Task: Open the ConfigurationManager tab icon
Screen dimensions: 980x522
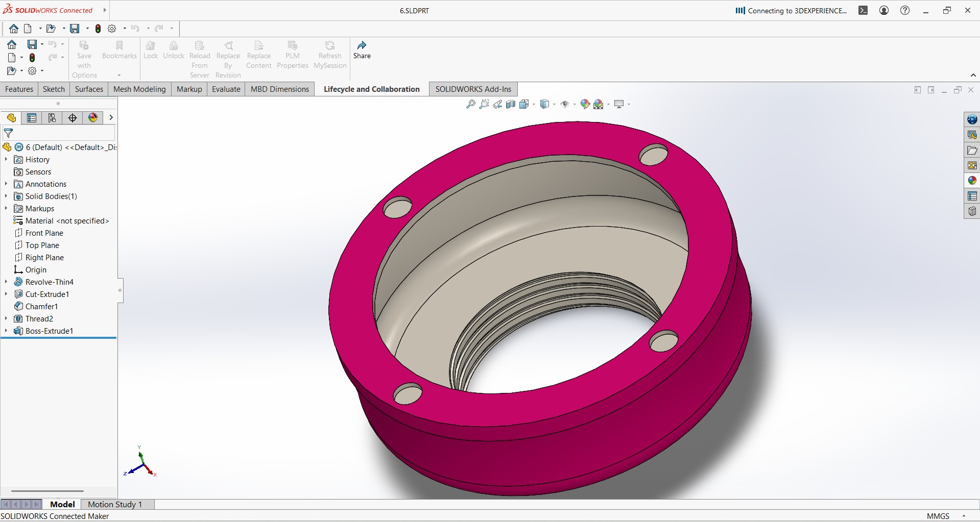Action: pos(52,118)
